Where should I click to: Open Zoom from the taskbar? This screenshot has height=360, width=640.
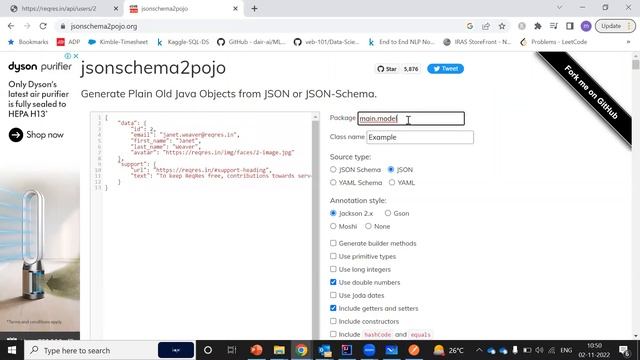(x=369, y=350)
